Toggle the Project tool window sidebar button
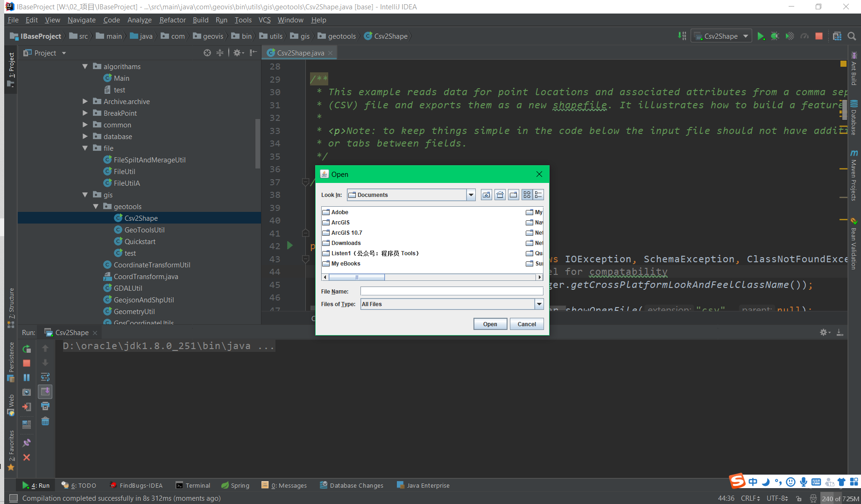The height and width of the screenshot is (504, 861). (x=11, y=70)
